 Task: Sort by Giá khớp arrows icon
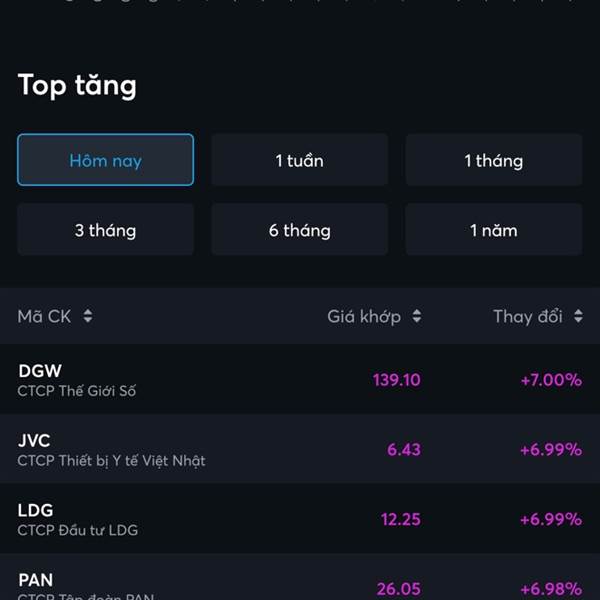click(x=417, y=316)
